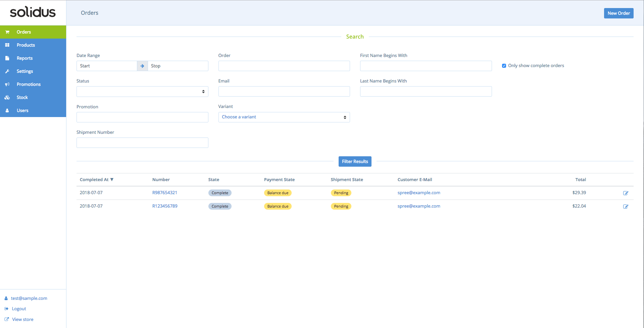
Task: Open order R123456789 link
Action: pos(165,206)
